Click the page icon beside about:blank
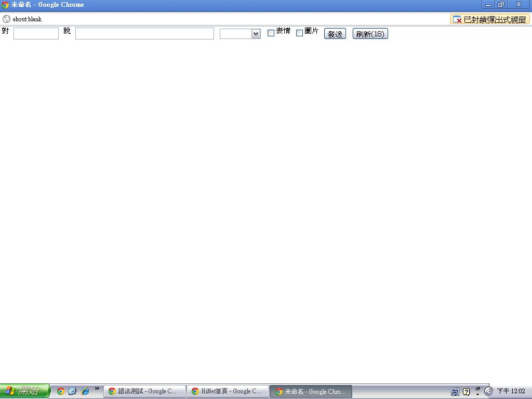The width and height of the screenshot is (532, 399). [x=6, y=19]
